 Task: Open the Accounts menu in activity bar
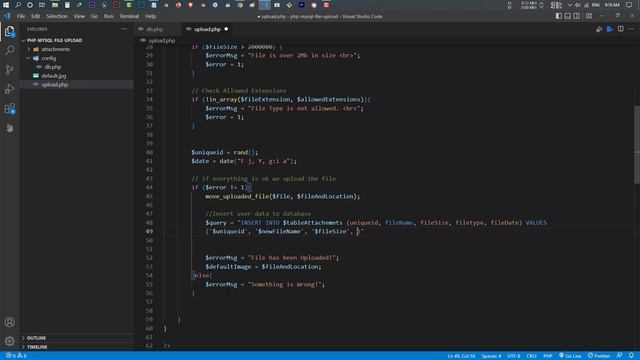coord(10,322)
